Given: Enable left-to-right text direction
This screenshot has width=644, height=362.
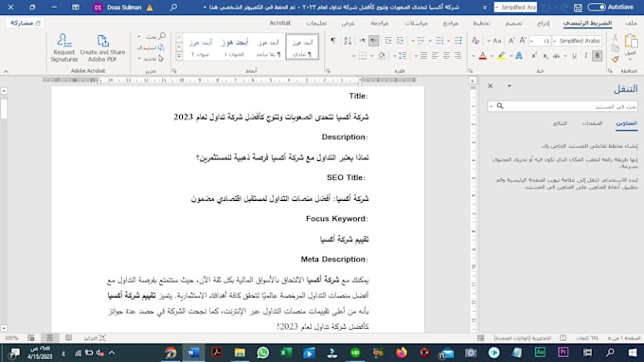Looking at the screenshot, I should coord(362,40).
